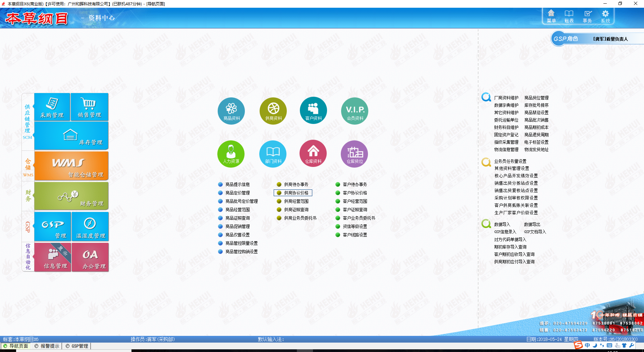
Task: Open the 商品管控购销设置 link
Action: pyautogui.click(x=241, y=252)
